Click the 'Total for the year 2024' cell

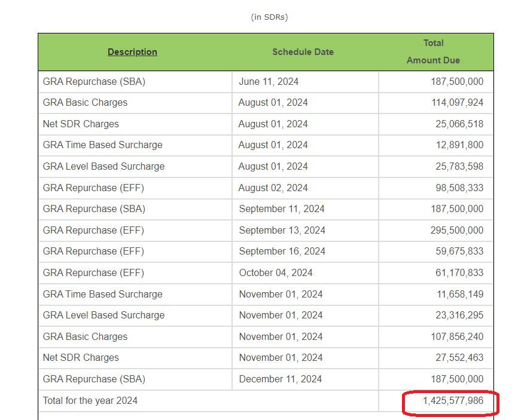tap(90, 400)
